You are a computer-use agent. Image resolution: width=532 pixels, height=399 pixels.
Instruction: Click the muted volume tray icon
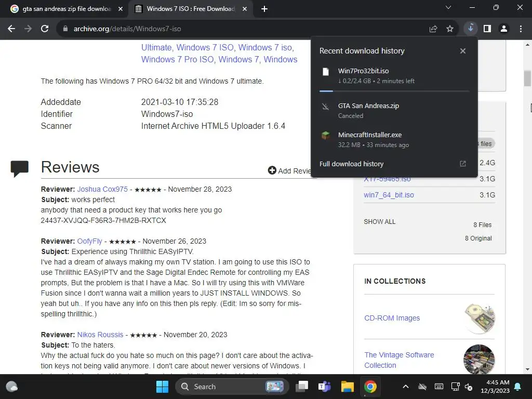click(x=469, y=387)
